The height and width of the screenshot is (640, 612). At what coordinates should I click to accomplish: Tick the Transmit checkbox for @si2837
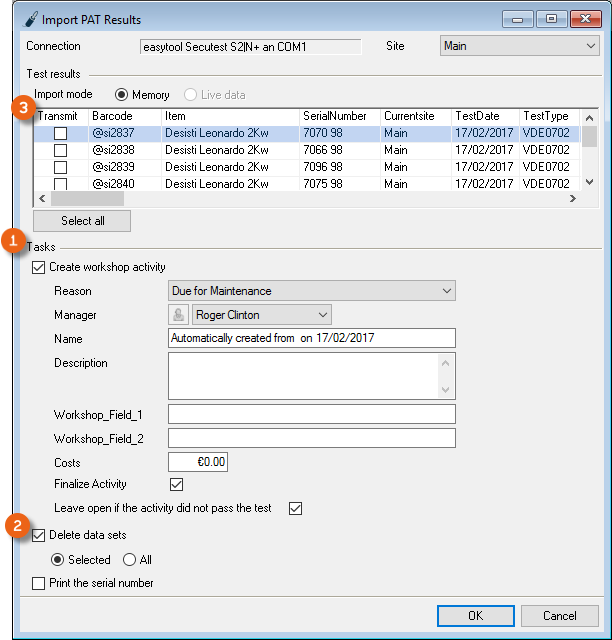pos(61,133)
